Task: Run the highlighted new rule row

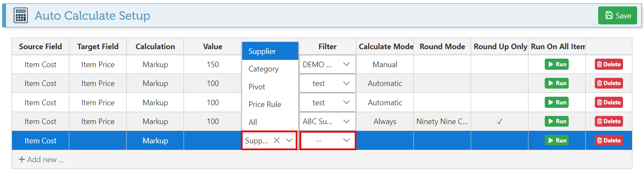Action: tap(556, 140)
